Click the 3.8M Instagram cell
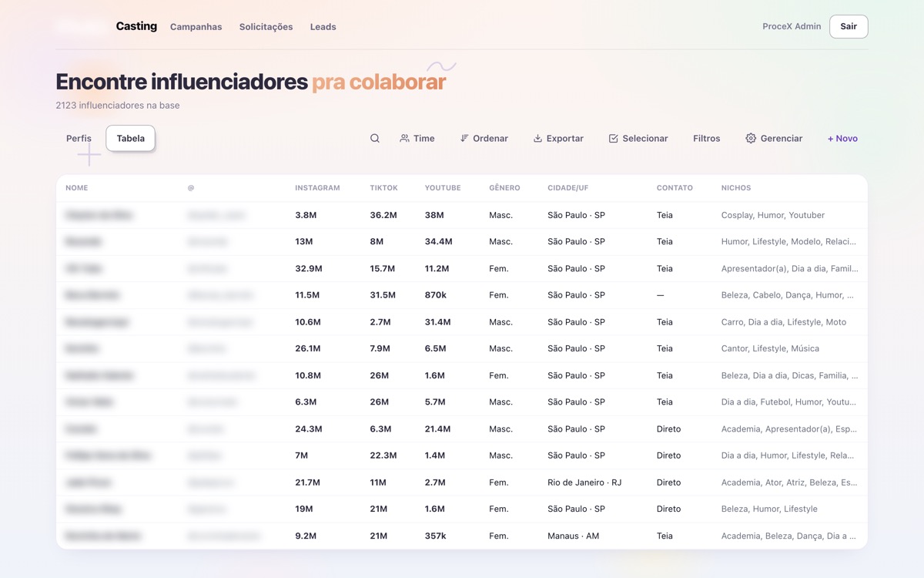This screenshot has width=924, height=578. [x=306, y=215]
